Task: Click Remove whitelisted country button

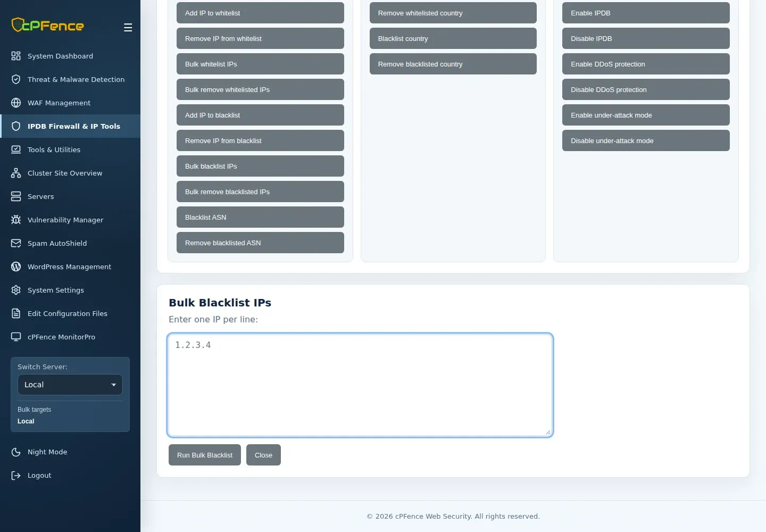Action: (453, 13)
